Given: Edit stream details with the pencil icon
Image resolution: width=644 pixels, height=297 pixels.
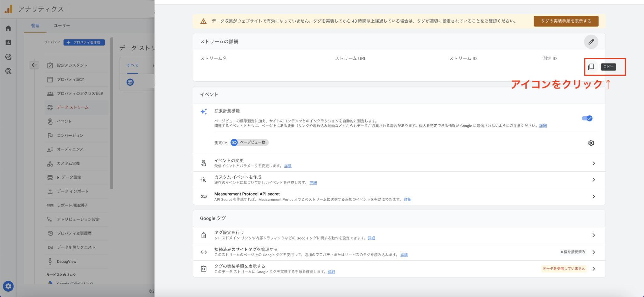Looking at the screenshot, I should pos(591,41).
